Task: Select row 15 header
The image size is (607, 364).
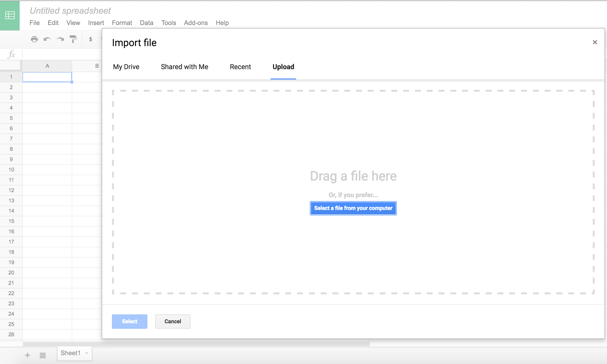Action: (x=11, y=221)
